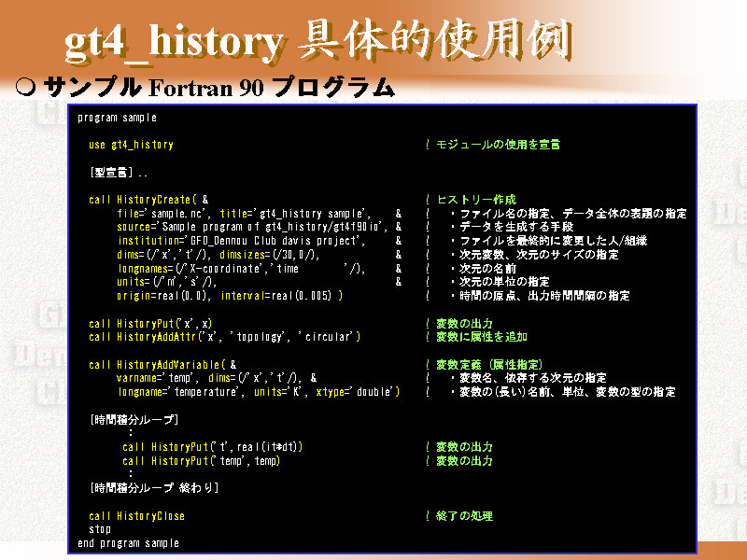Select the longname='temperature', units='K' line

point(259,392)
